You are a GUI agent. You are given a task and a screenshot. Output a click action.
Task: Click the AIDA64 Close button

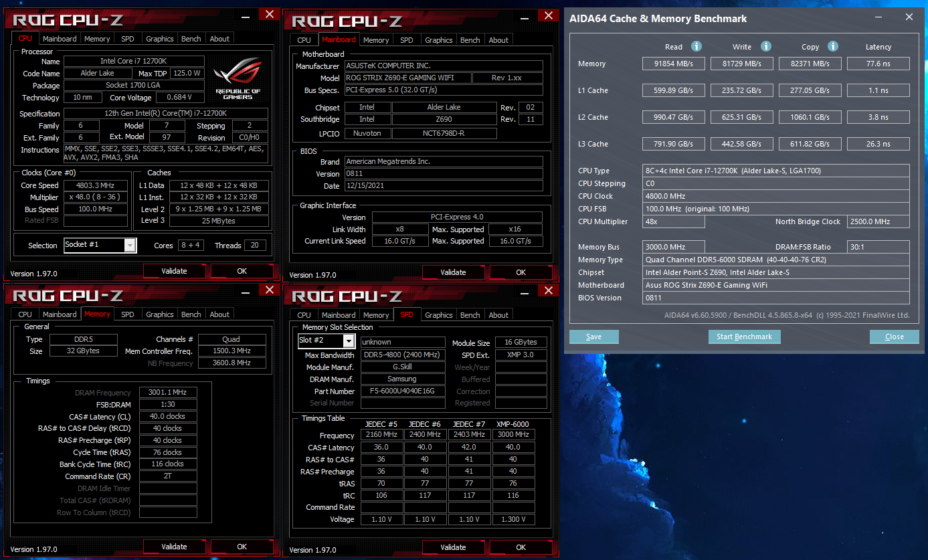[895, 337]
